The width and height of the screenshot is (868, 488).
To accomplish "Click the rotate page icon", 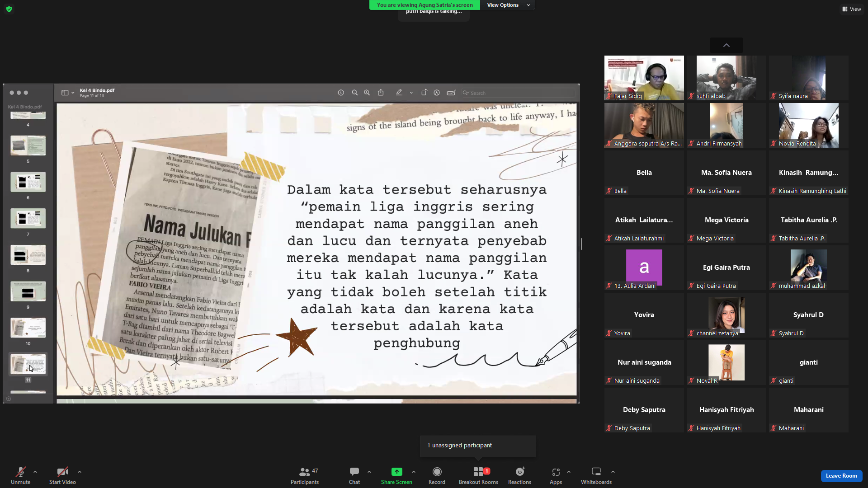I will coord(424,93).
